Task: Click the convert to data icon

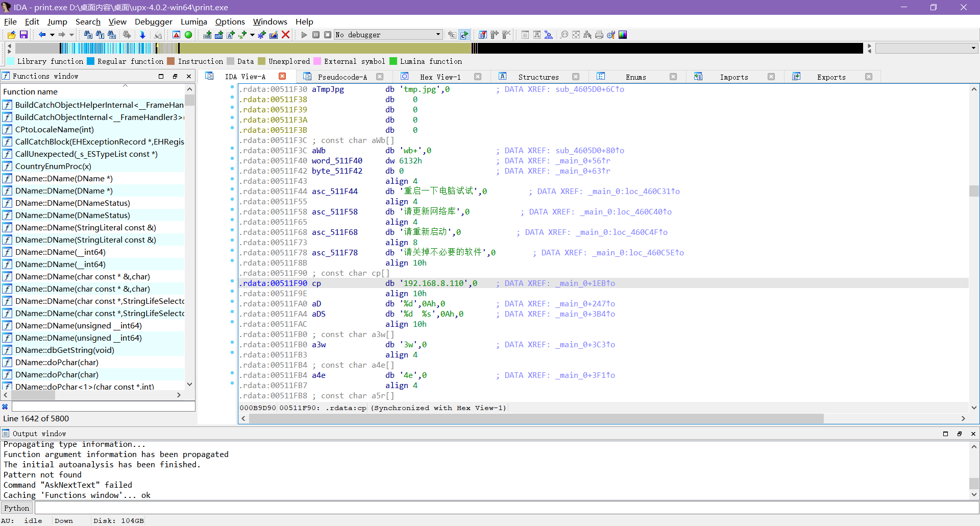Action: pos(219,35)
